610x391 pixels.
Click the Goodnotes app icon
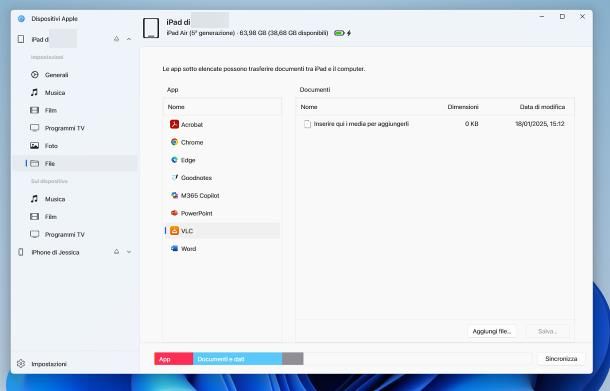click(174, 177)
